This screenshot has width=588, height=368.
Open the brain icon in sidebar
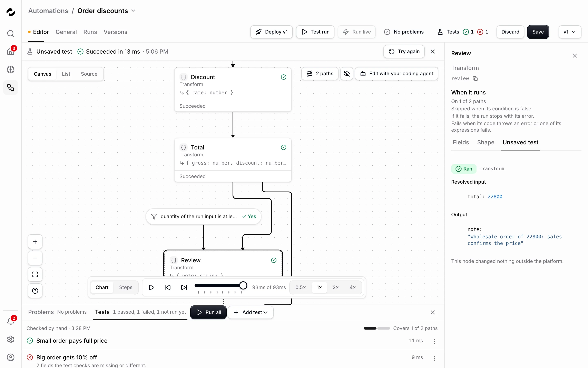tap(10, 70)
